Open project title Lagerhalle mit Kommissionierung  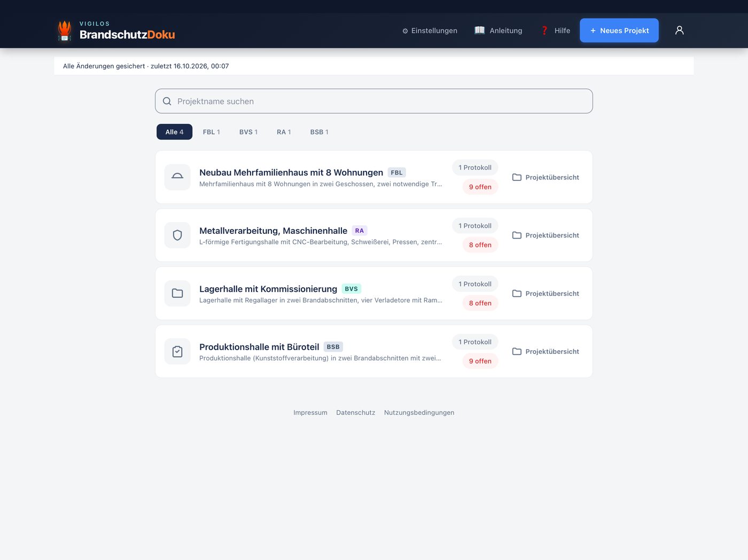[268, 289]
